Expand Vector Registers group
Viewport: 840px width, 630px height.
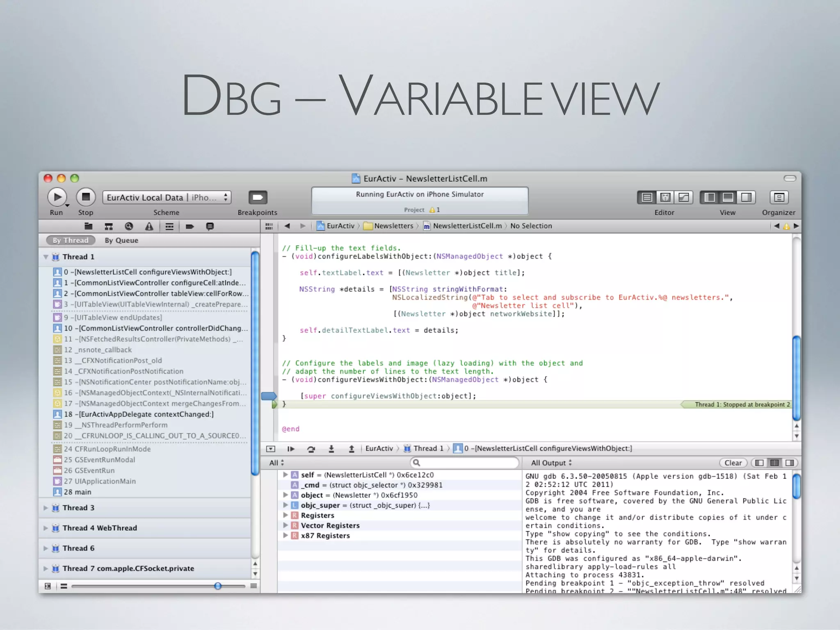pyautogui.click(x=285, y=525)
